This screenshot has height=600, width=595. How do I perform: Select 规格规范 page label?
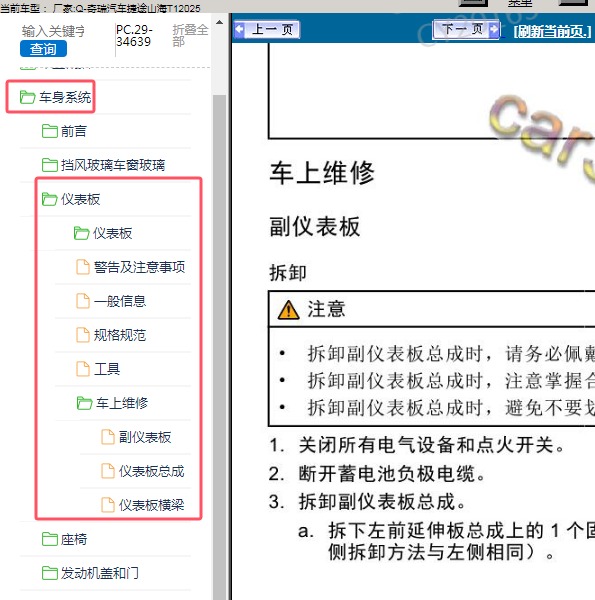[x=120, y=335]
